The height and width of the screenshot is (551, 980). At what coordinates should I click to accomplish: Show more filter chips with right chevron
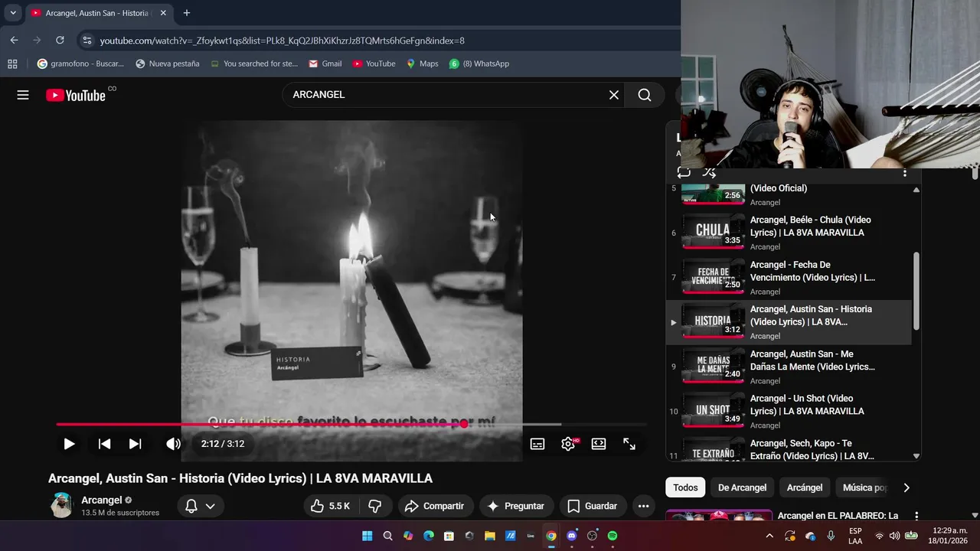click(906, 487)
